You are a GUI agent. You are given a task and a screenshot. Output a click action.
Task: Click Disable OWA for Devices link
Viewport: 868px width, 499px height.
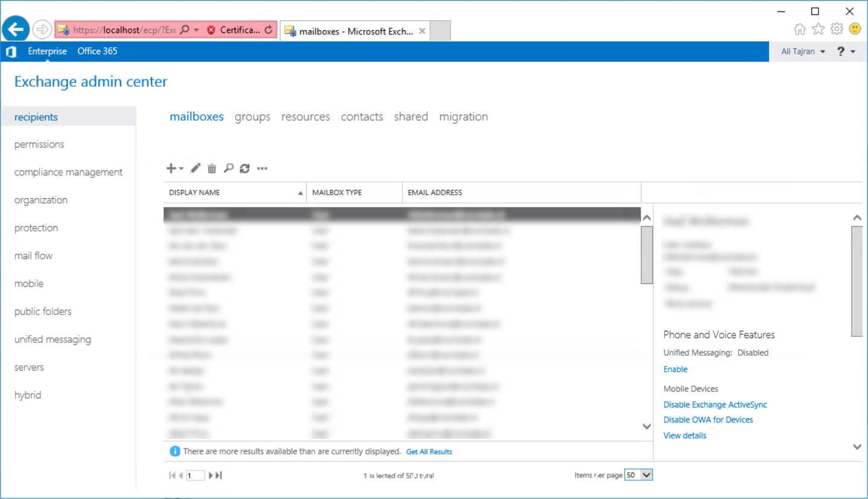(x=708, y=420)
